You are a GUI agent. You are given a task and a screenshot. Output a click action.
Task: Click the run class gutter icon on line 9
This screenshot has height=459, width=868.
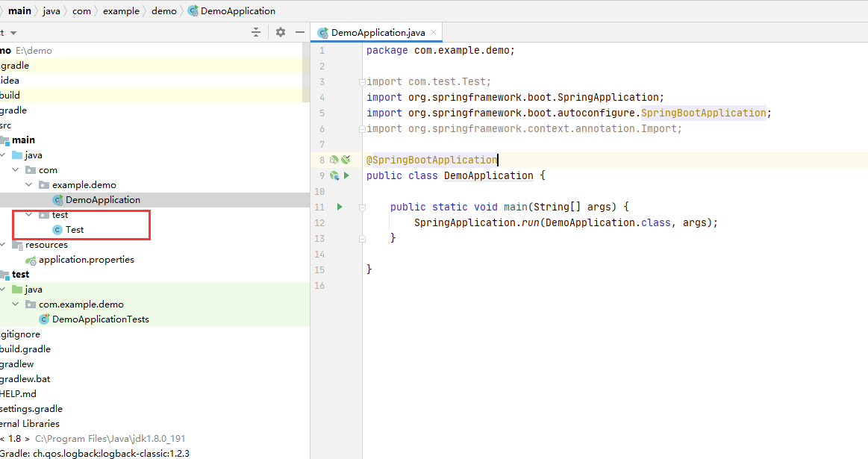point(346,175)
